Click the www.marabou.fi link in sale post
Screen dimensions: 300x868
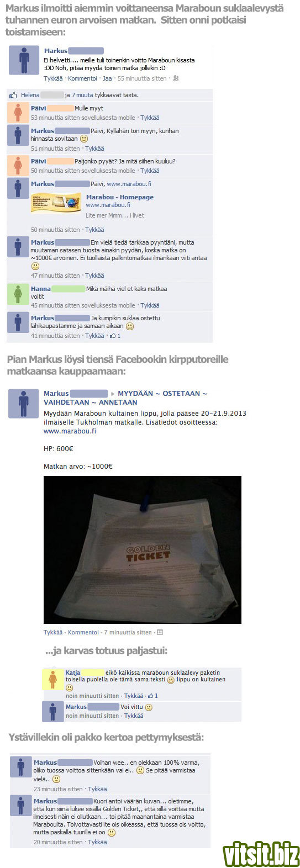pos(70,431)
